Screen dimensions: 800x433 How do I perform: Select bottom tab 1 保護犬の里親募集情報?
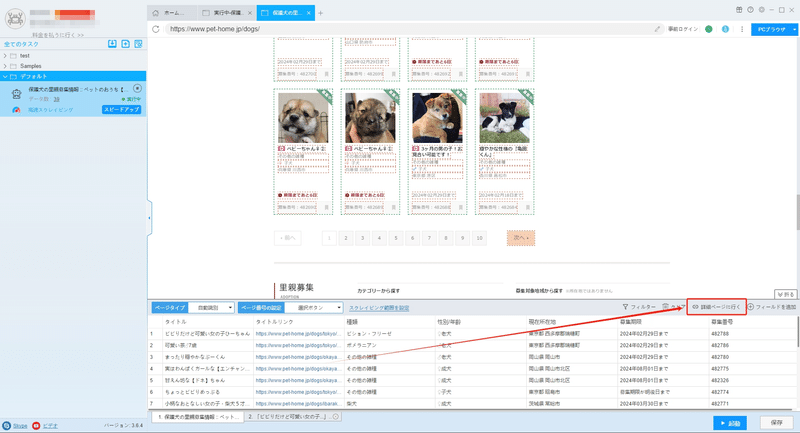pyautogui.click(x=197, y=417)
